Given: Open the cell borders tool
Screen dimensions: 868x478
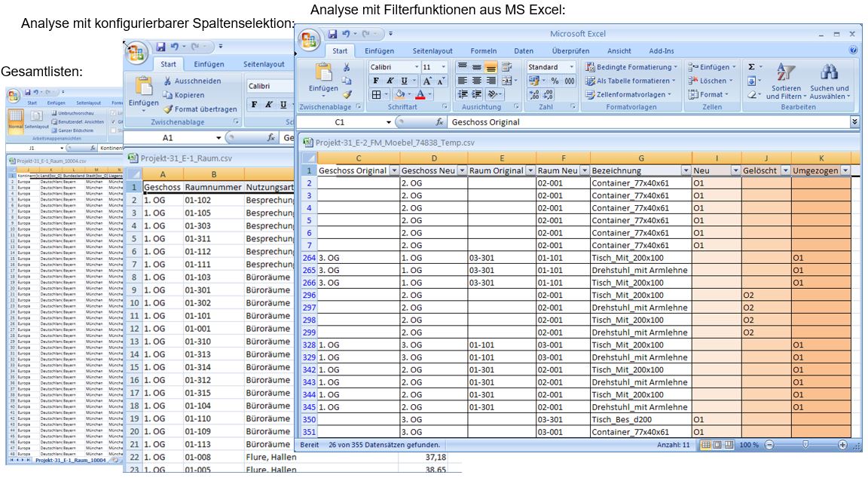Looking at the screenshot, I should point(377,95).
